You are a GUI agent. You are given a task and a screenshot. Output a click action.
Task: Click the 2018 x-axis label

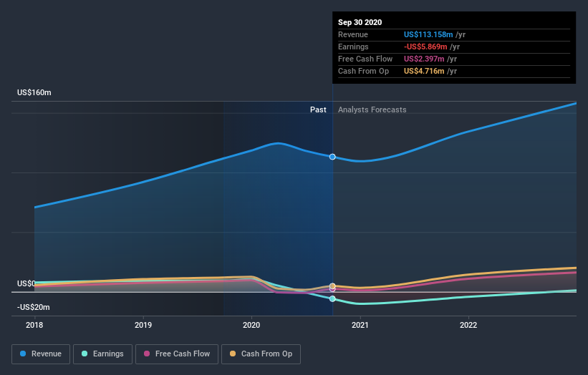click(x=34, y=325)
